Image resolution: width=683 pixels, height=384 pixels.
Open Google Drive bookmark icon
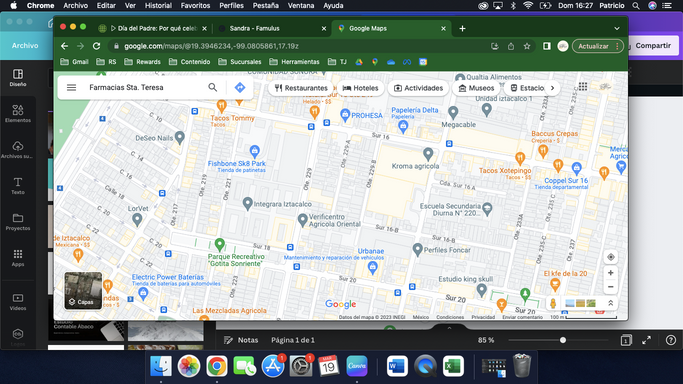(359, 62)
